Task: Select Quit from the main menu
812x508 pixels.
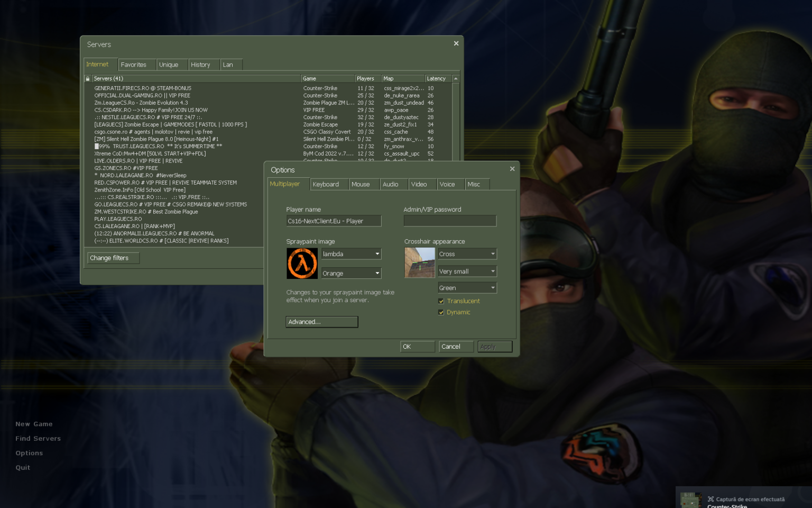Action: click(23, 467)
